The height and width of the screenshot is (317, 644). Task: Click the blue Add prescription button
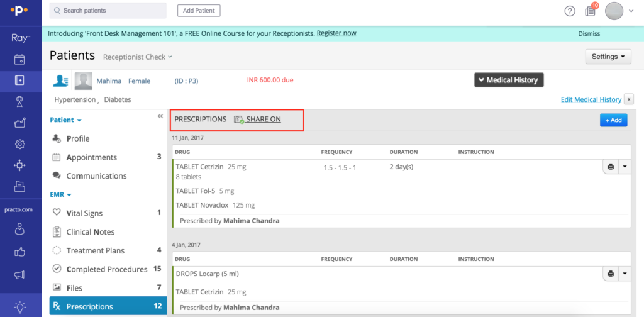coord(613,120)
